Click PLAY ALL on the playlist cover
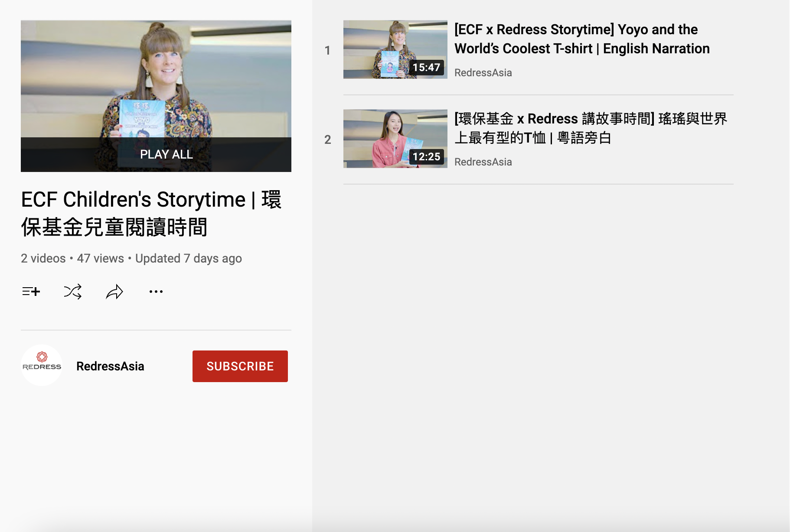 pyautogui.click(x=166, y=154)
